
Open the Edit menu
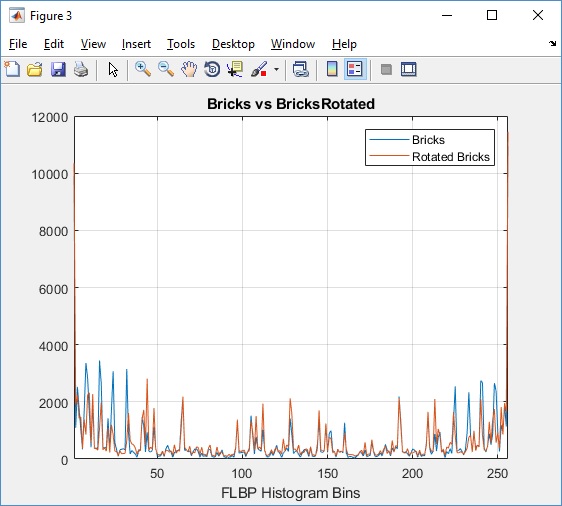(54, 44)
